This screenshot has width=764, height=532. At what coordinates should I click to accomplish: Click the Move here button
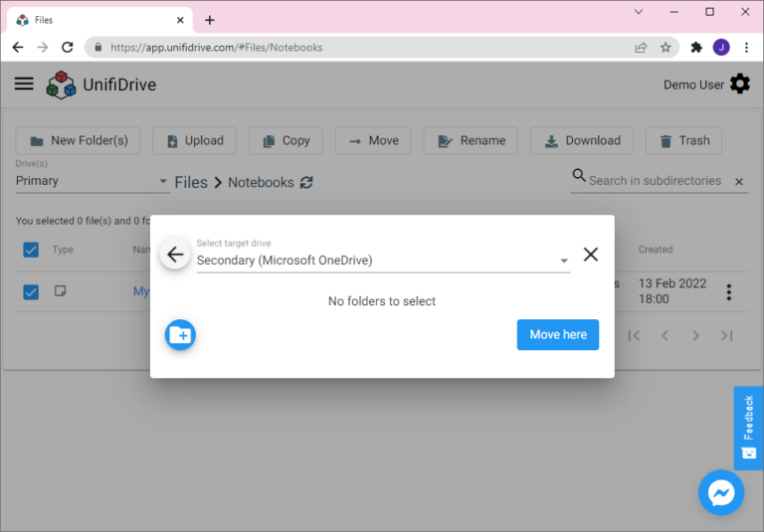pos(558,335)
